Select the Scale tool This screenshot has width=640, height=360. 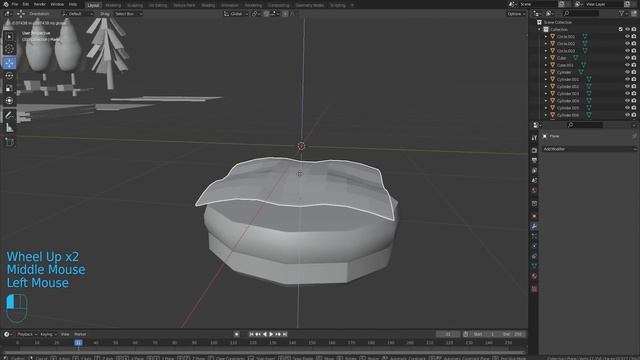[x=9, y=88]
